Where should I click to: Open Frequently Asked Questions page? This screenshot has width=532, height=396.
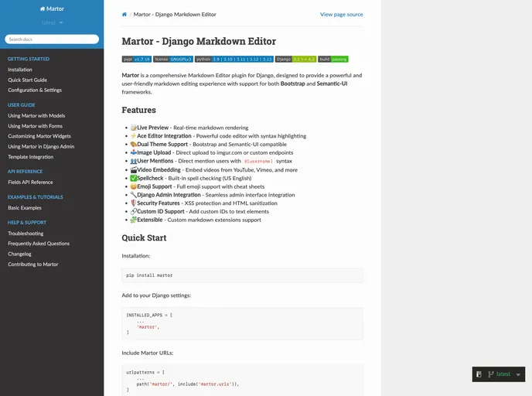pos(39,244)
